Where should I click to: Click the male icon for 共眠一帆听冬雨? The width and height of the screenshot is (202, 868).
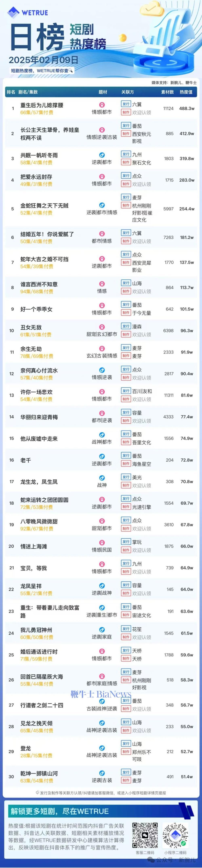(102, 155)
